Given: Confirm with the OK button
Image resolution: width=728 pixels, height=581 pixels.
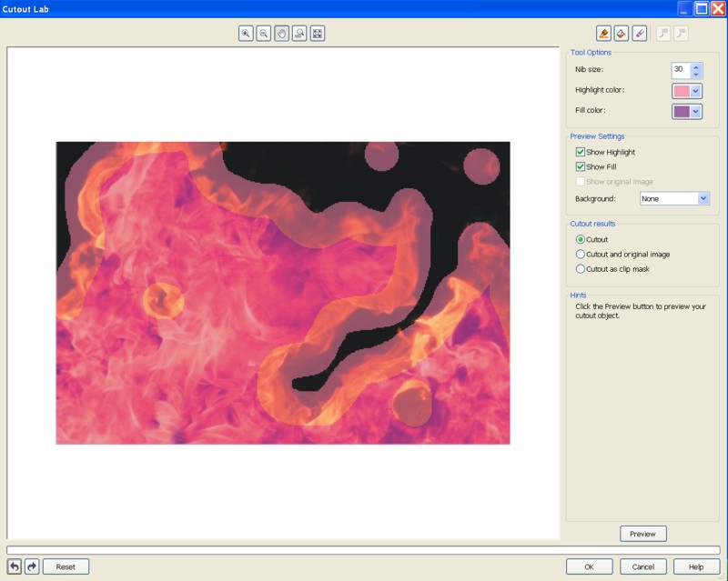Looking at the screenshot, I should tap(589, 566).
